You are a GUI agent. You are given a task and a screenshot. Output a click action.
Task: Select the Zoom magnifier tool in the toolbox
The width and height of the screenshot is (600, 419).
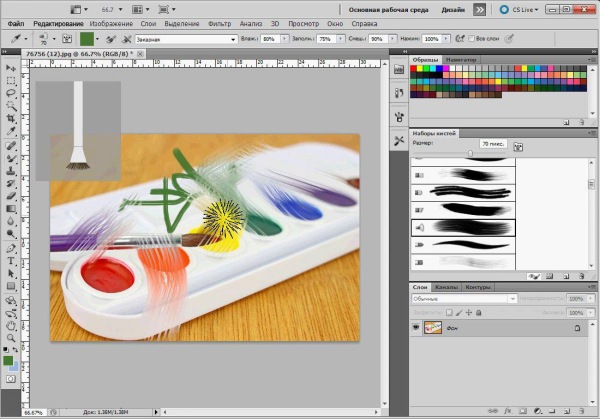(x=10, y=337)
